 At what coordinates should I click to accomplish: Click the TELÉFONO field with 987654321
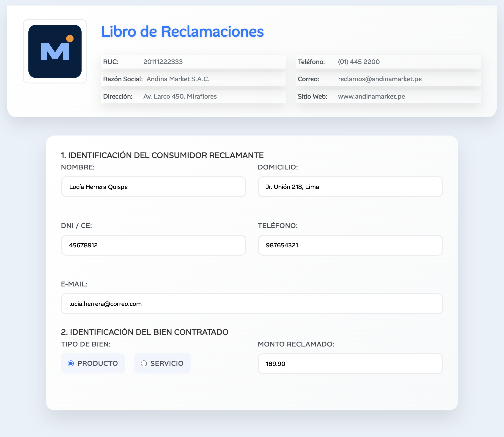coord(350,245)
